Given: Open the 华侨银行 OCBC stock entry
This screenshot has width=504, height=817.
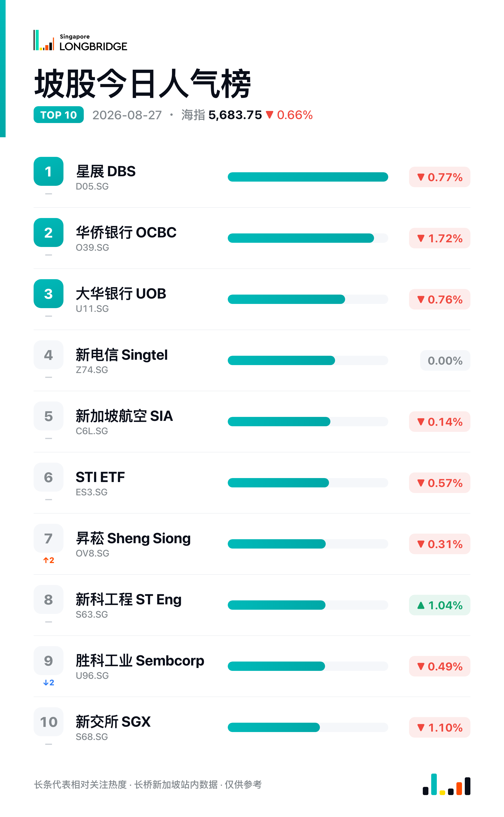Looking at the screenshot, I should click(126, 238).
